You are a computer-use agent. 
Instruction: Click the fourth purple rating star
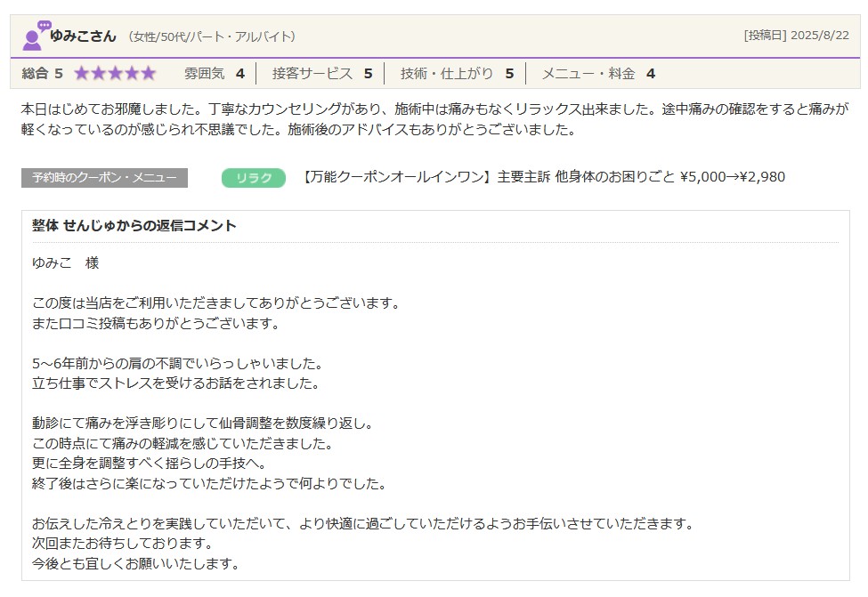(132, 73)
